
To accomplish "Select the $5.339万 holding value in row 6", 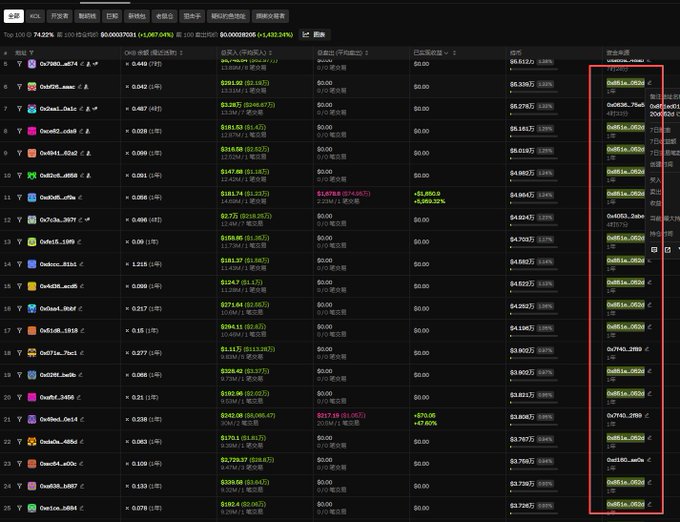I will tap(522, 85).
